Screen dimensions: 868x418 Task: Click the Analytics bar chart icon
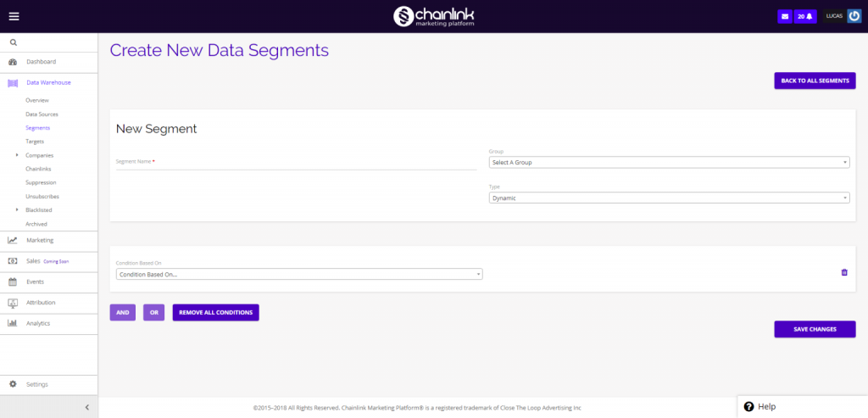coord(12,323)
